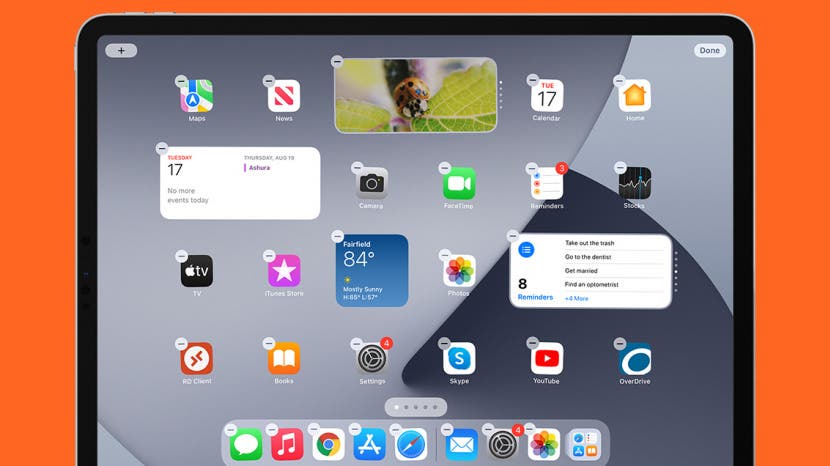Screen dimensions: 830x466
Task: Launch the FaceTime app
Action: (x=459, y=183)
